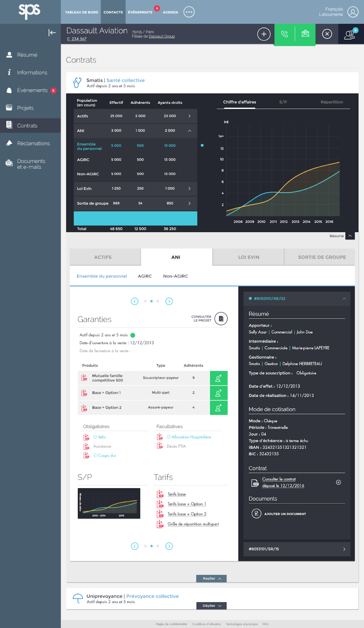
Task: Go to next item with bottom right arrow
Action: (169, 546)
